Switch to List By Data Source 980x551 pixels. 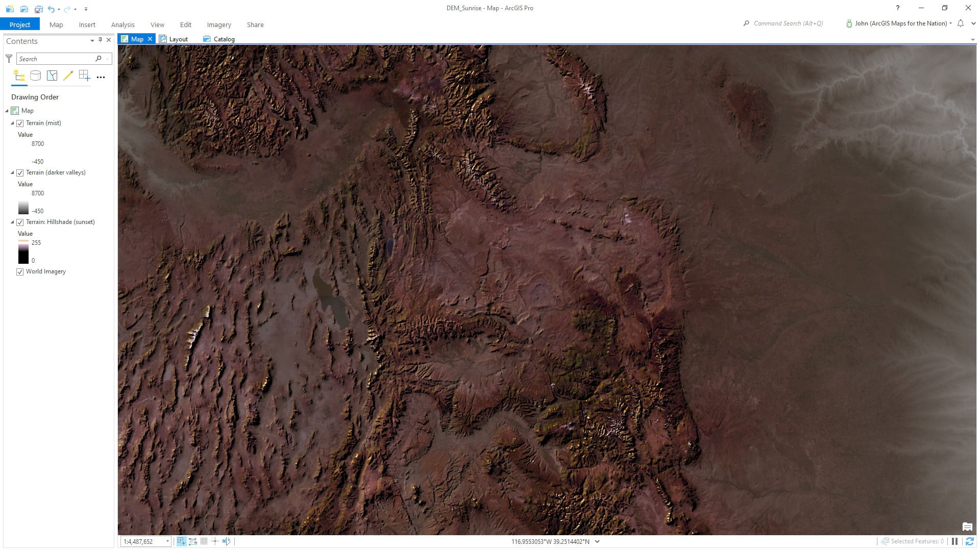pyautogui.click(x=36, y=76)
